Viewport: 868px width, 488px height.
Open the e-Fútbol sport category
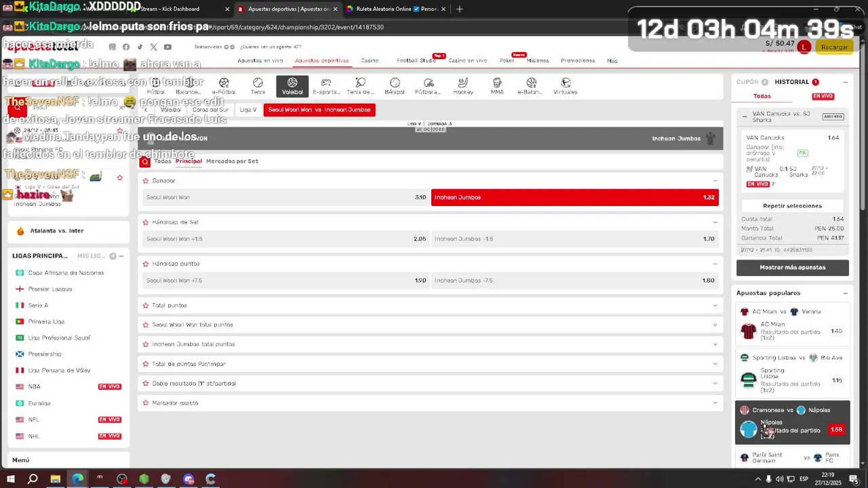click(224, 86)
